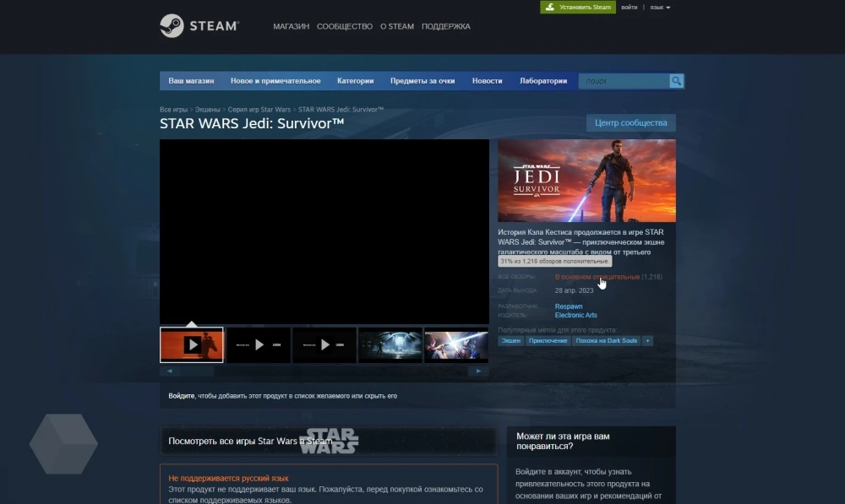Open the Новое и примечательное menu
Viewport: 845px width, 504px height.
[275, 81]
